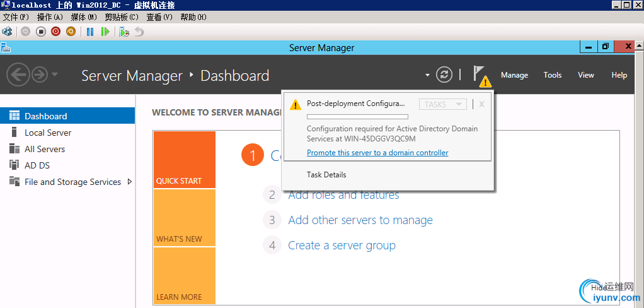Create a VM snapshot using the toolbar icon
The width and height of the screenshot is (644, 308).
[124, 32]
